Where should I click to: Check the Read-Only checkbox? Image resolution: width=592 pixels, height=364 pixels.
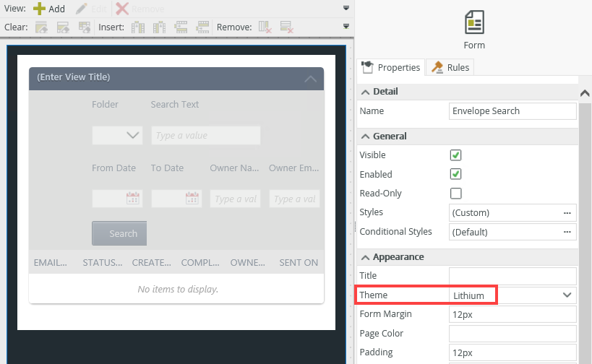[x=455, y=193]
